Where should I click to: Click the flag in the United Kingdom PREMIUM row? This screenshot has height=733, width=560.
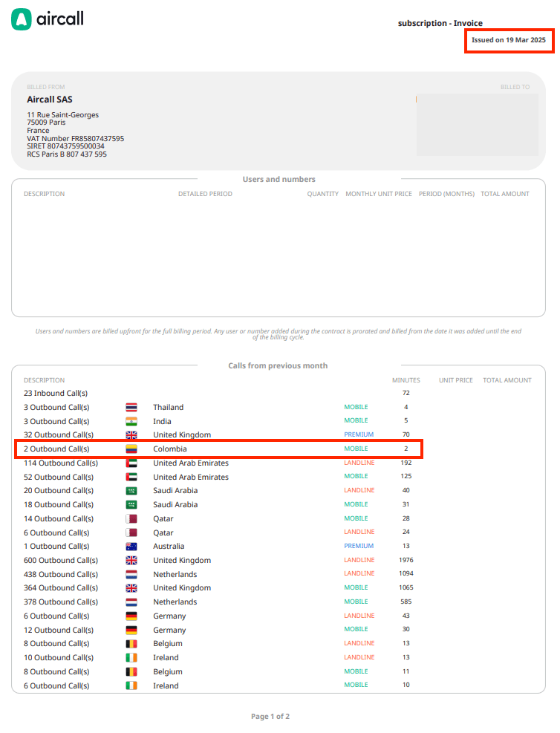click(131, 435)
